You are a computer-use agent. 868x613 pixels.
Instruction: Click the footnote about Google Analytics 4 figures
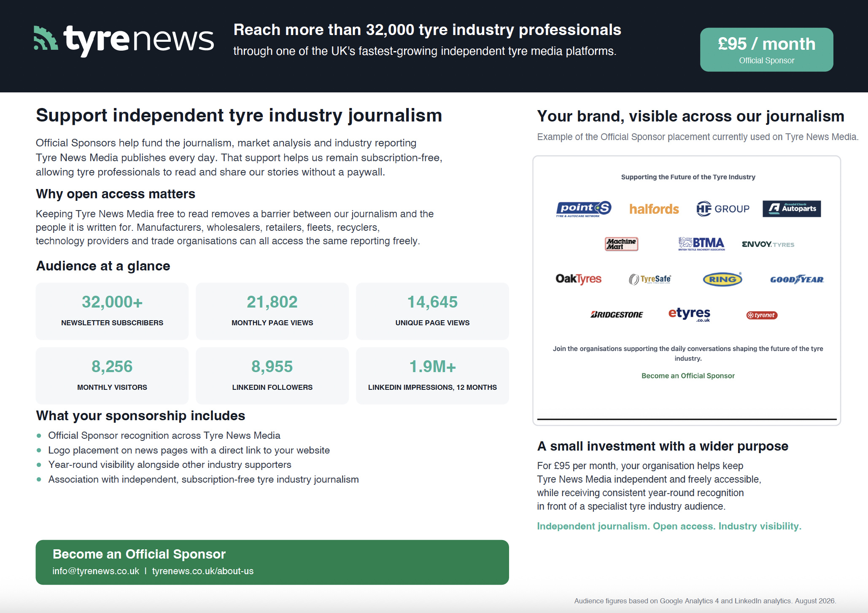point(705,601)
